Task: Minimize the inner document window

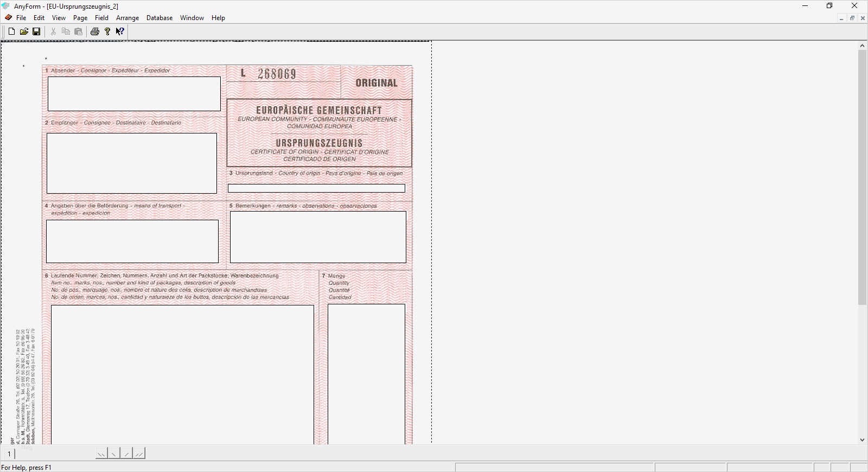Action: point(841,18)
